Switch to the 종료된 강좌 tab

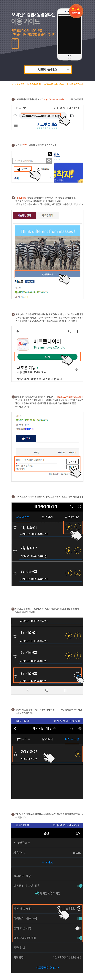click(47, 215)
